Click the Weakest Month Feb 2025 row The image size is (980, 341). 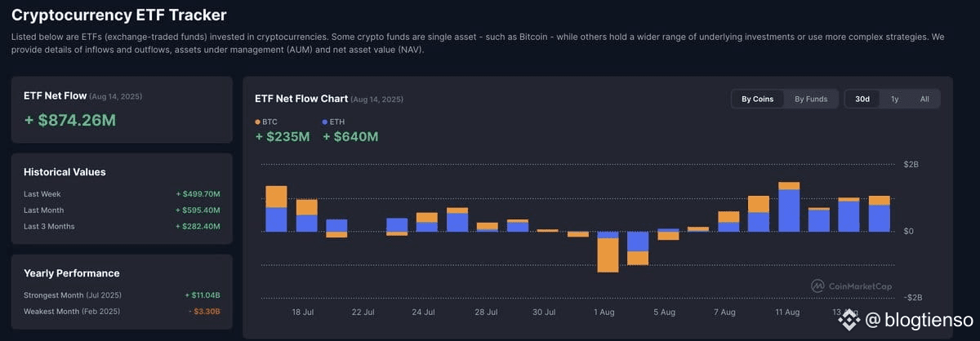coord(122,311)
